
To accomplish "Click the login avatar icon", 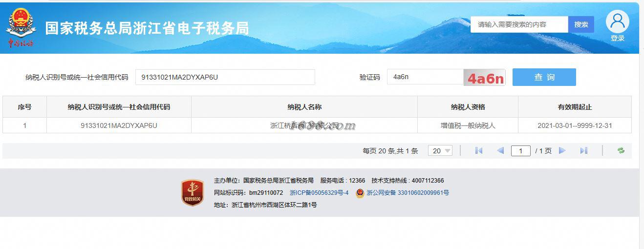I will click(x=617, y=21).
